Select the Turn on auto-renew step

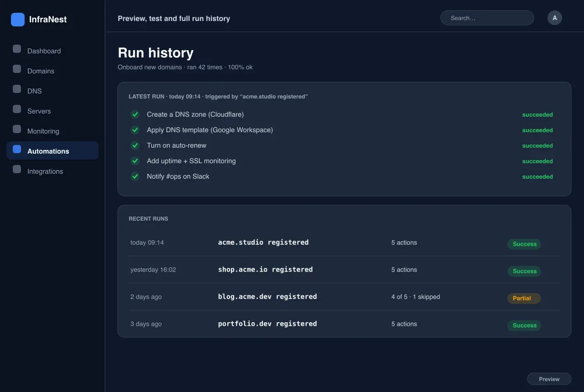point(177,145)
